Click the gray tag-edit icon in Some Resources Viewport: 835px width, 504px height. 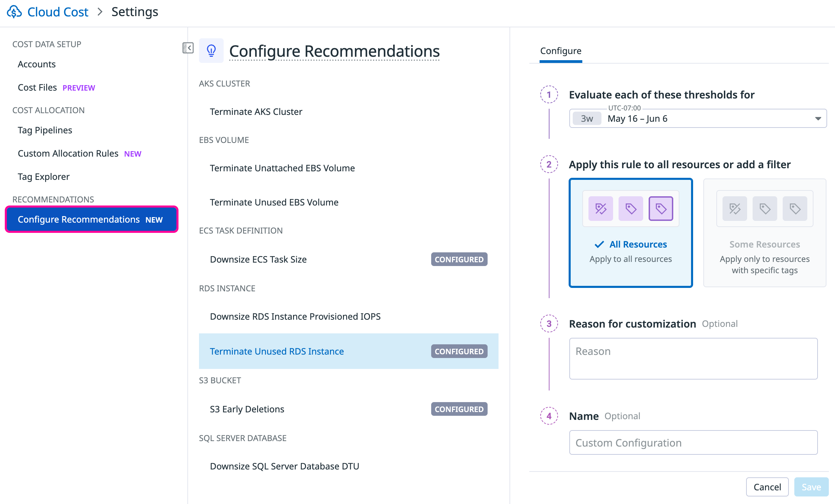pos(734,209)
